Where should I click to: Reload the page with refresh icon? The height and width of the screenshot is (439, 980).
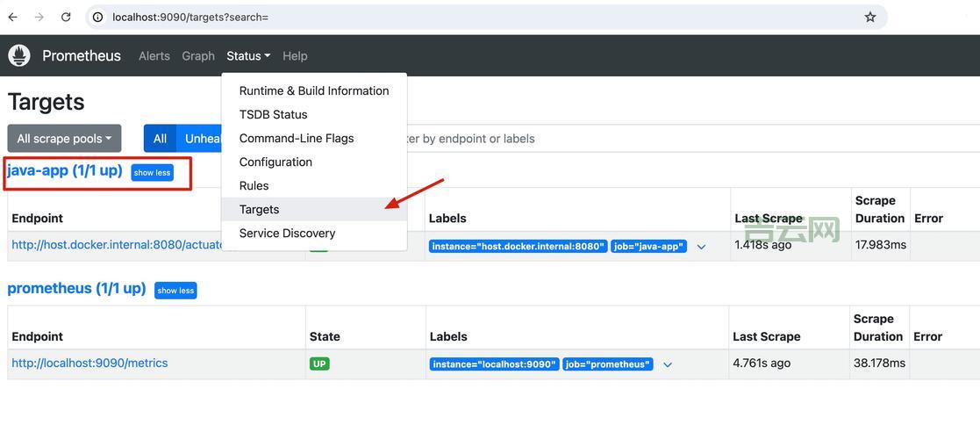(66, 17)
